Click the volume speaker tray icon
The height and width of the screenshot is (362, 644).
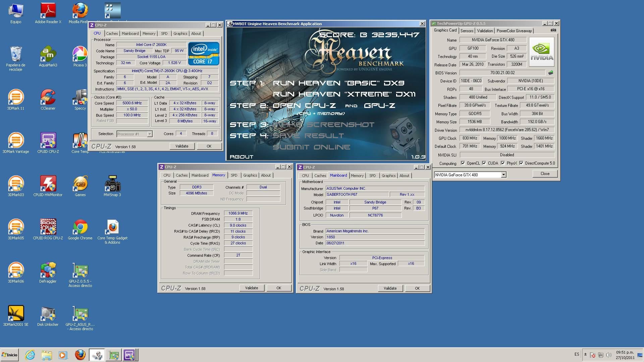tap(608, 355)
